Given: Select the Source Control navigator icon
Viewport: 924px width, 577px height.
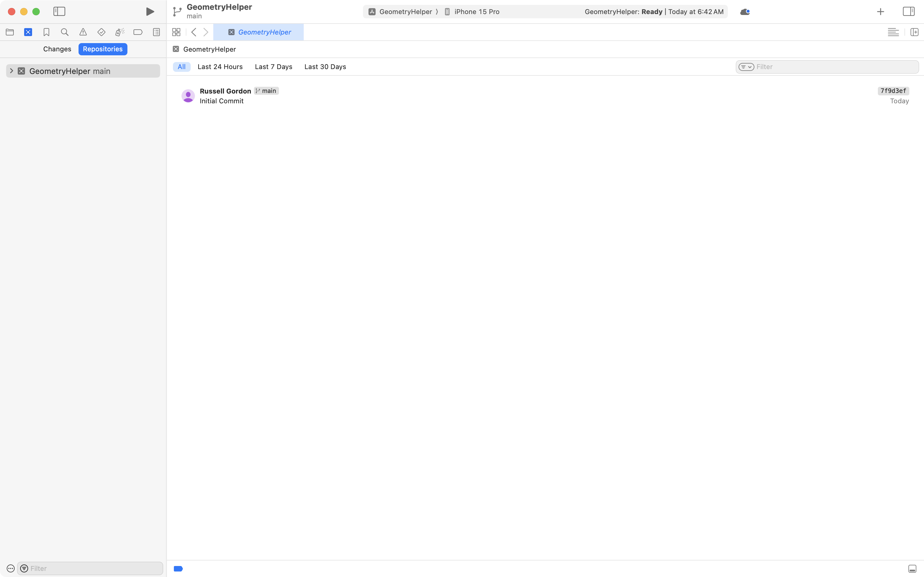Looking at the screenshot, I should point(28,32).
